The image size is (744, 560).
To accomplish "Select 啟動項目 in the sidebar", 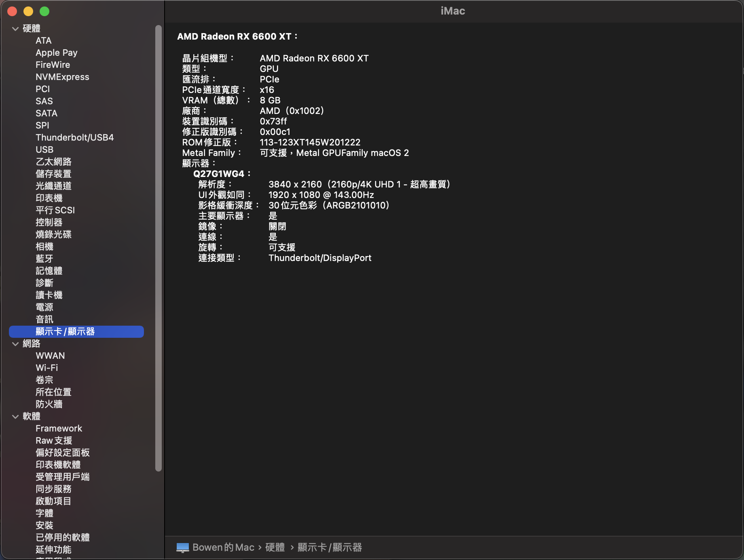I will point(53,501).
